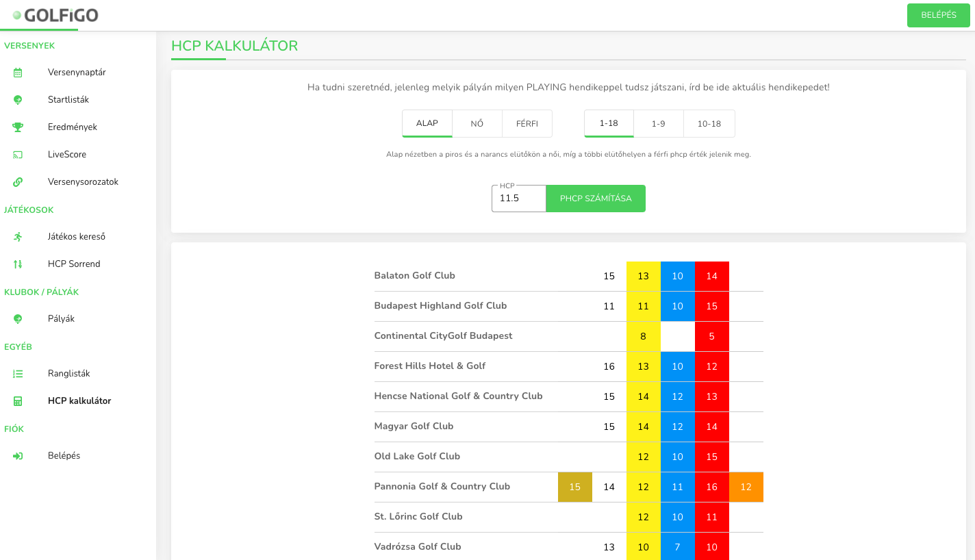Click Belépés in the sidebar
Viewport: 975px width, 560px height.
coord(64,456)
